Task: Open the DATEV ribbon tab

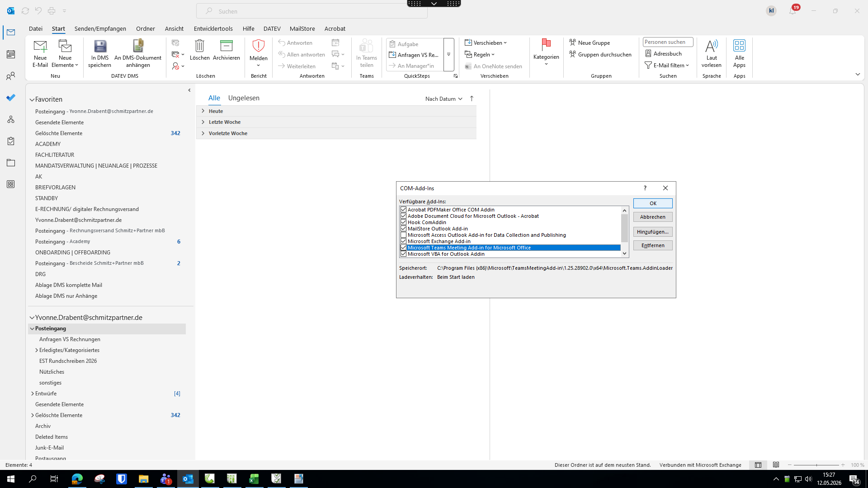Action: [272, 28]
